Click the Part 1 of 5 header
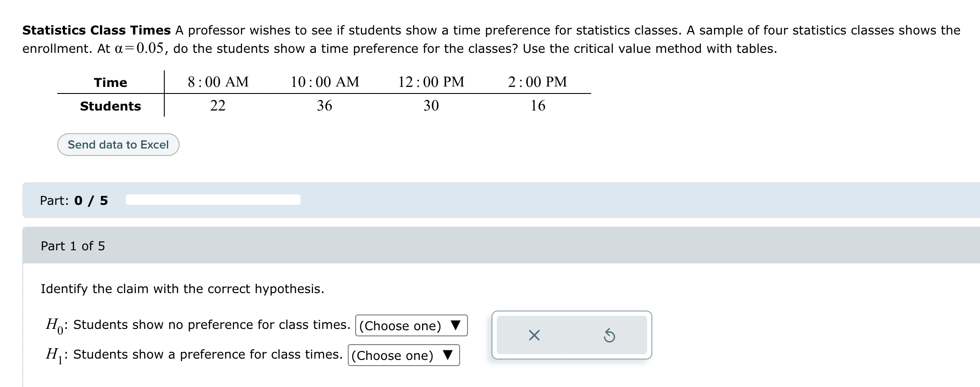 click(x=74, y=246)
